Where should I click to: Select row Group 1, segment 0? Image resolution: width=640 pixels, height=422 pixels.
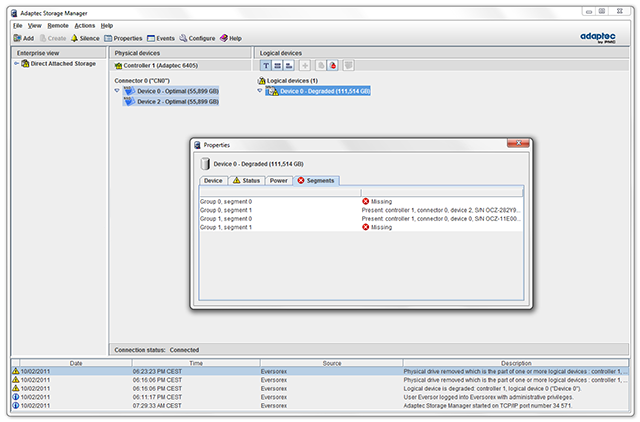tap(361, 219)
